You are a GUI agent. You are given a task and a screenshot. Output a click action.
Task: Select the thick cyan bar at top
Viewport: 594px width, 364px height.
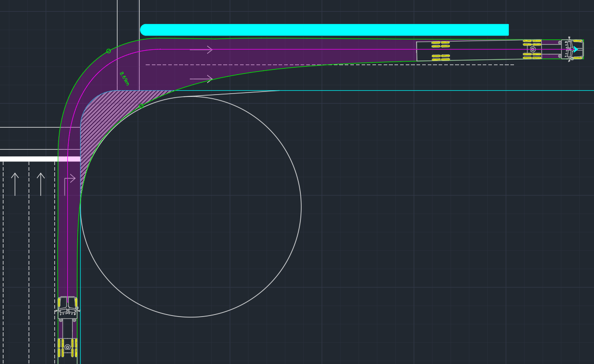(x=324, y=30)
